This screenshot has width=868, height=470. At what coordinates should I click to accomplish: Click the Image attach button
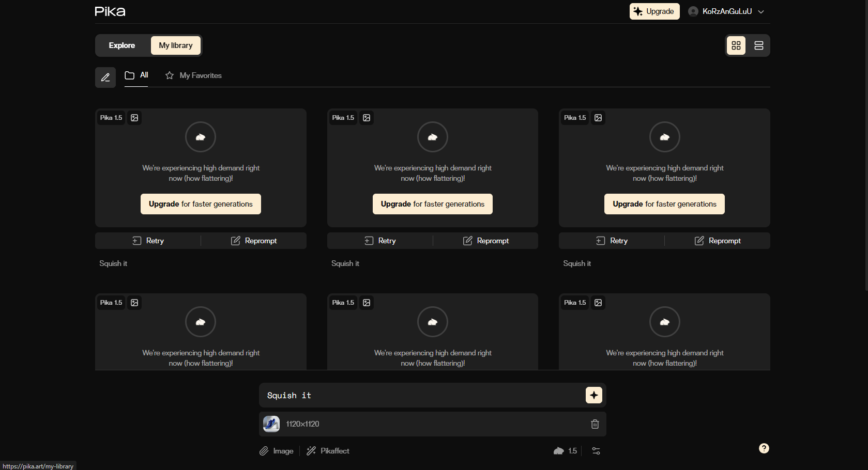[x=277, y=451]
